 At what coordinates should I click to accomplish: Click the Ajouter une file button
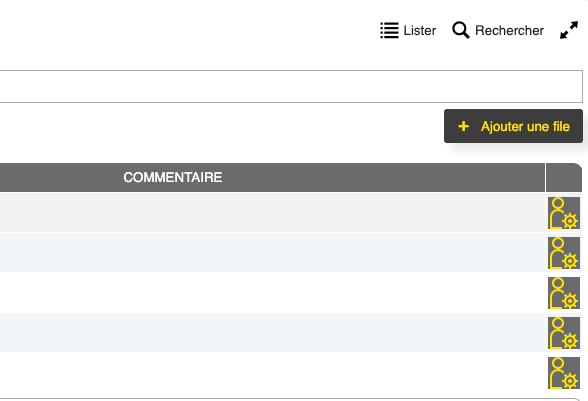tap(513, 126)
